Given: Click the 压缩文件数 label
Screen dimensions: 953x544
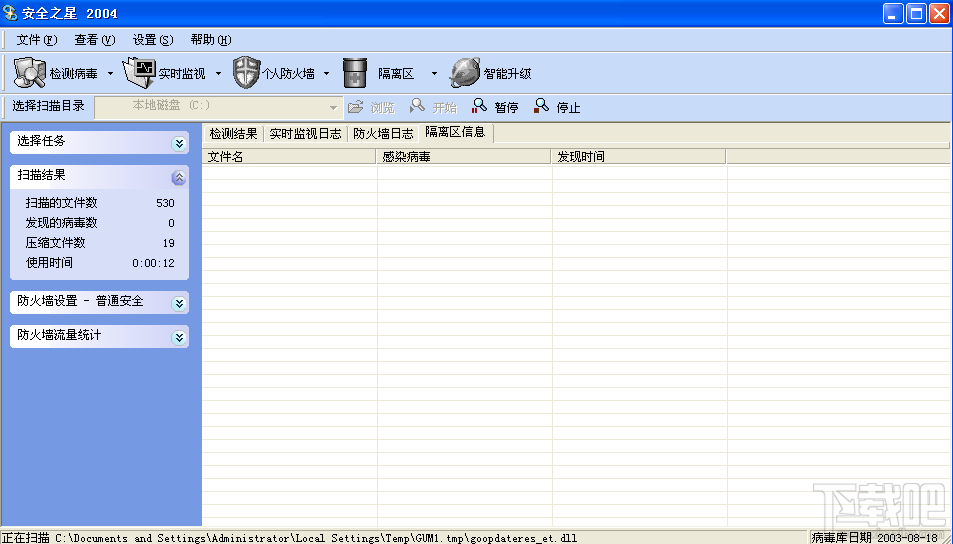Looking at the screenshot, I should (x=55, y=243).
